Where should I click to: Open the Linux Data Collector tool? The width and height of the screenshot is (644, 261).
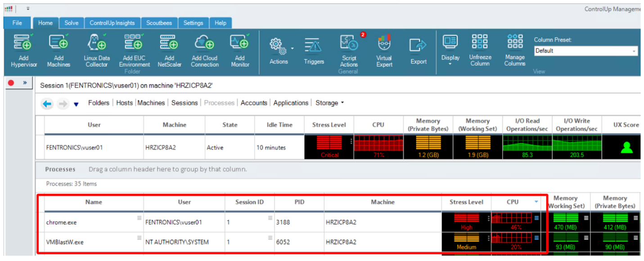96,50
